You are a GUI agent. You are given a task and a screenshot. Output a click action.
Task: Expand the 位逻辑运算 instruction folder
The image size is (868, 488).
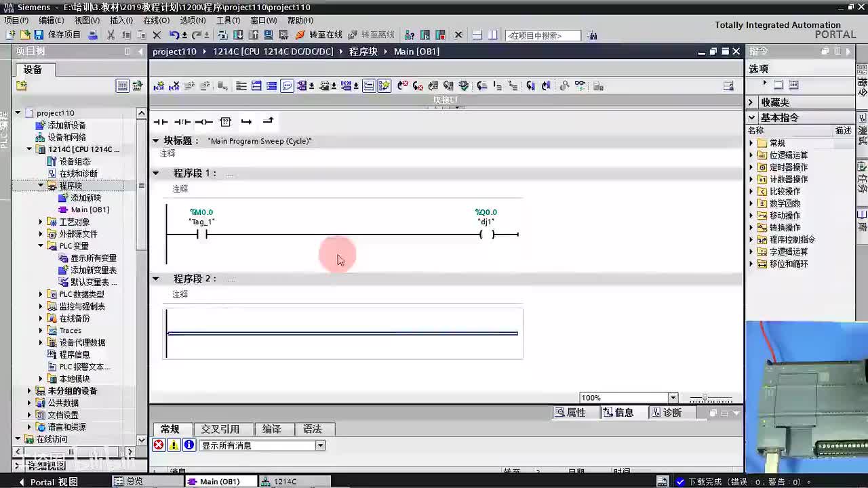(x=751, y=155)
